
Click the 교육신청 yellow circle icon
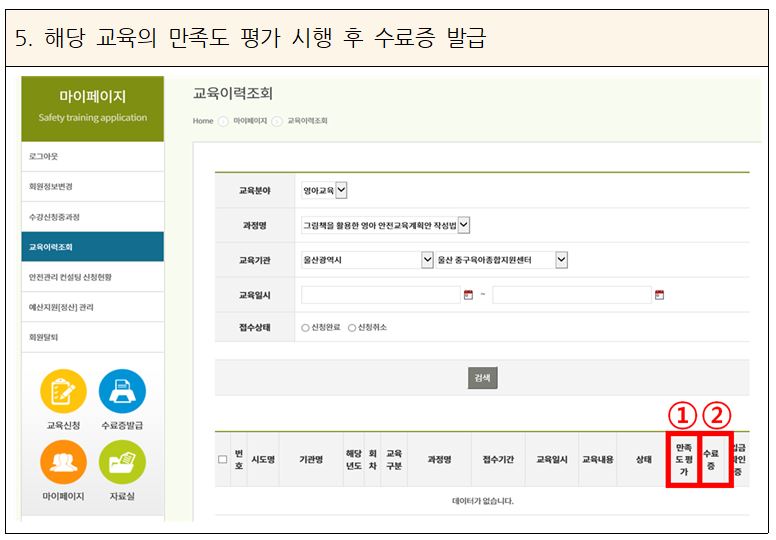coord(63,392)
